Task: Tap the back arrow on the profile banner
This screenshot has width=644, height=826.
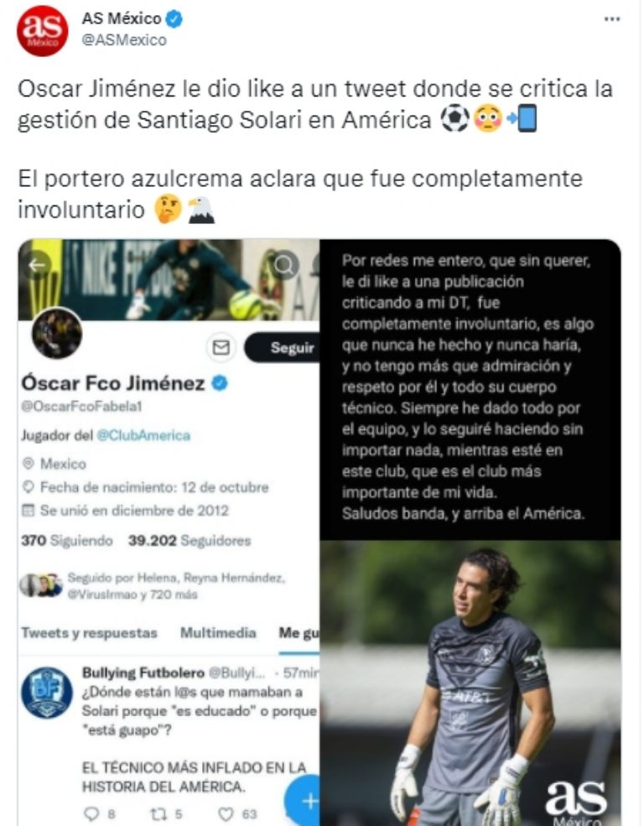Action: [x=36, y=265]
